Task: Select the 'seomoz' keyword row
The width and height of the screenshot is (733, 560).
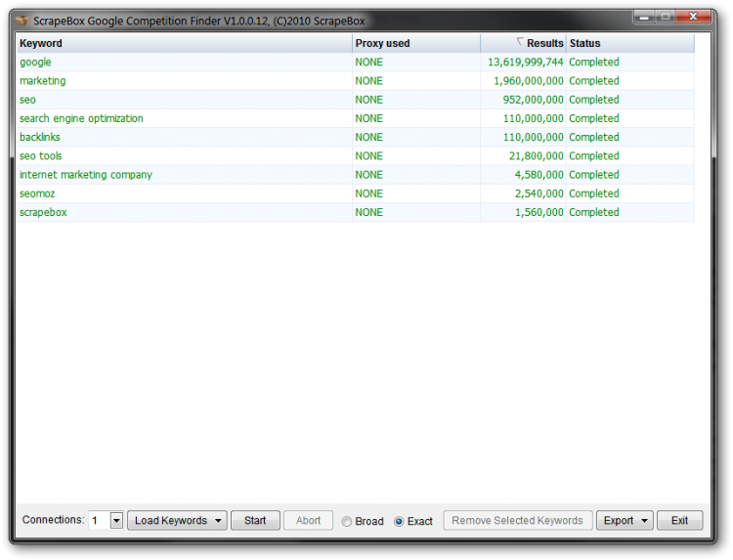Action: click(x=356, y=194)
